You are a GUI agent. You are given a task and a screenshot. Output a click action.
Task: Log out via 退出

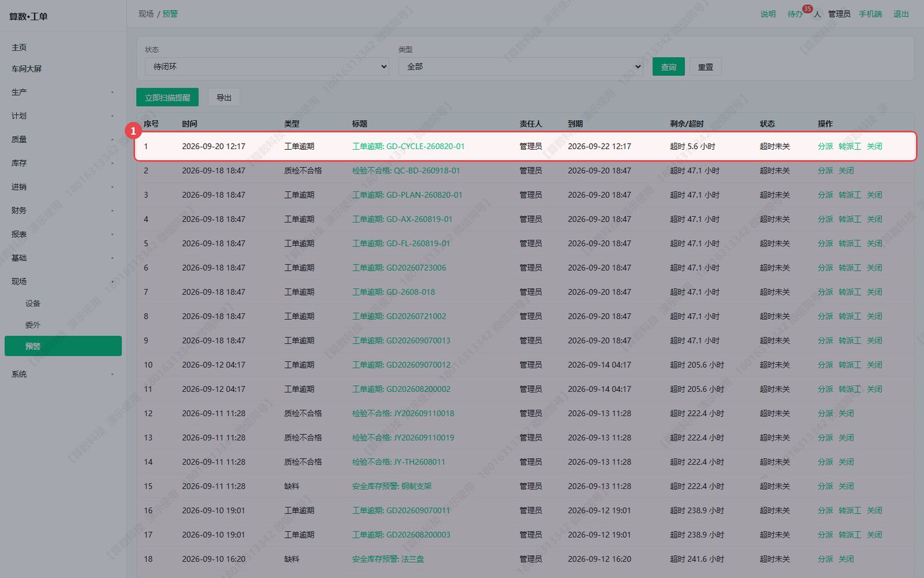(x=901, y=14)
